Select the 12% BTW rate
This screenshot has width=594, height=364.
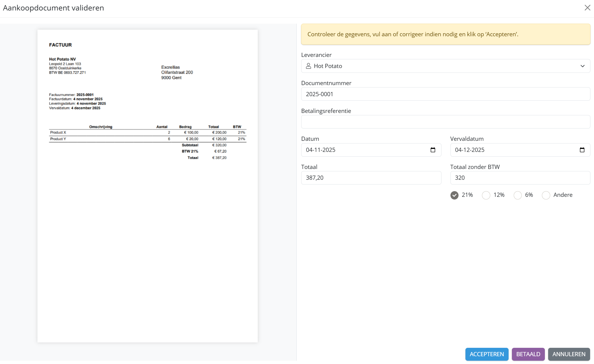(x=486, y=195)
